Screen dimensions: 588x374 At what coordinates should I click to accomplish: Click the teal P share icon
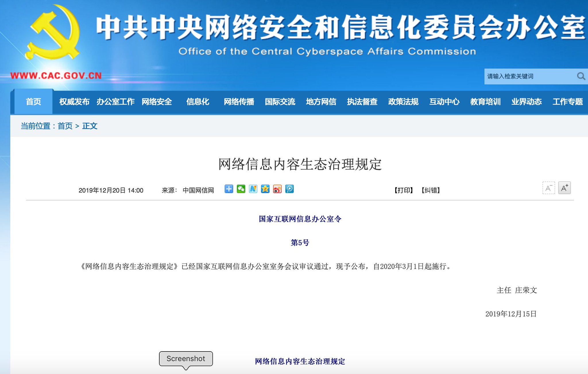pyautogui.click(x=289, y=189)
